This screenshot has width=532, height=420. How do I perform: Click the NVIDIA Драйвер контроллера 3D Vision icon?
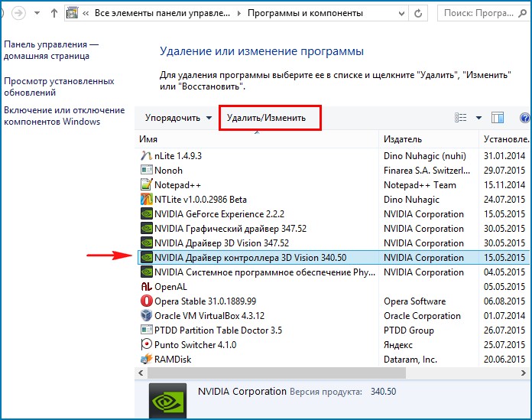(x=146, y=258)
